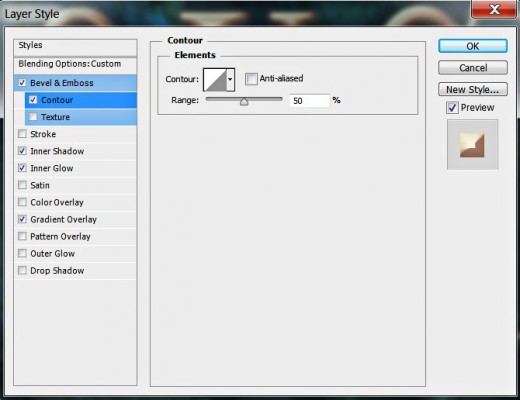Click the contour curve thumbnail
The image size is (520, 400).
[x=215, y=79]
